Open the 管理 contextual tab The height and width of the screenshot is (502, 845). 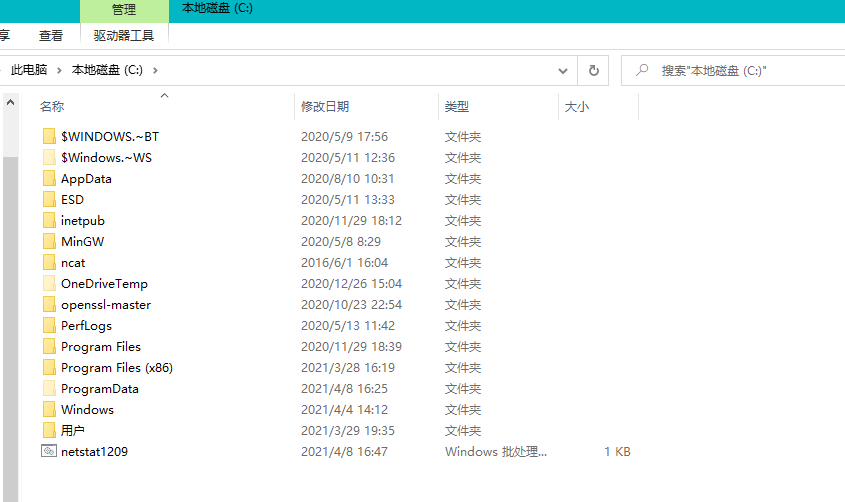click(x=124, y=10)
